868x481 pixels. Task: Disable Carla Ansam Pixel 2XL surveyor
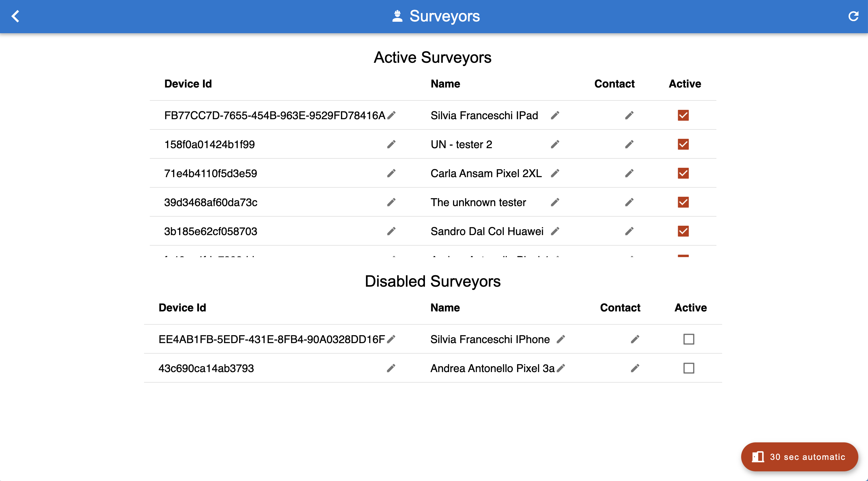683,173
